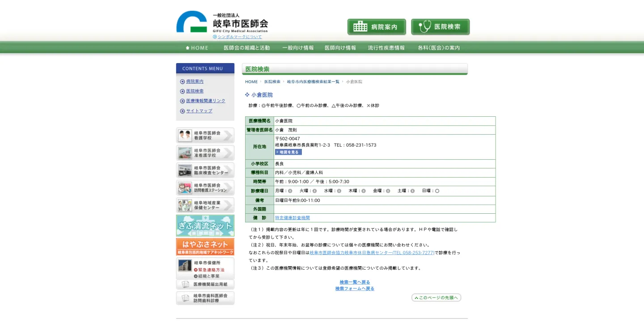Image resolution: width=644 pixels, height=322 pixels.
Task: Click the postal code 〒502-0047
Action: click(x=288, y=139)
